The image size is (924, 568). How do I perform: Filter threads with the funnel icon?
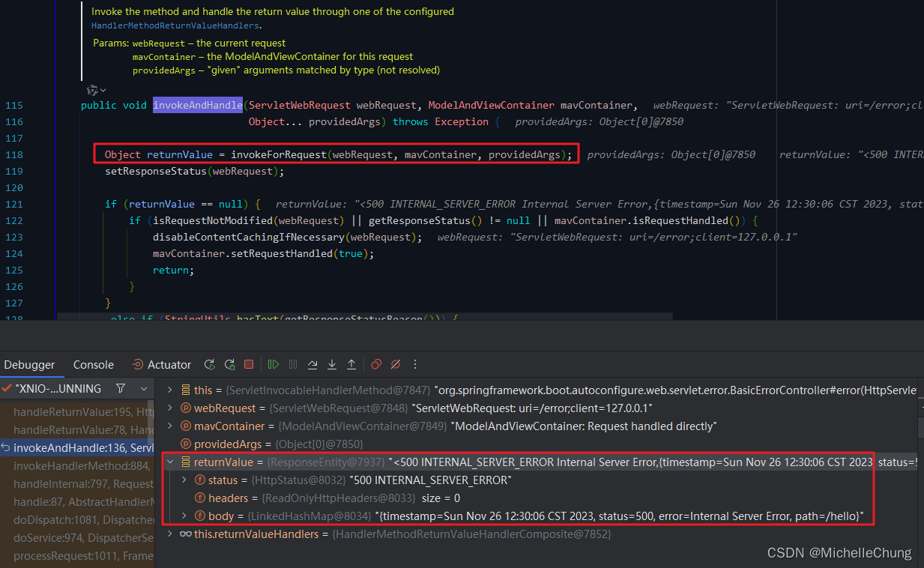(120, 389)
